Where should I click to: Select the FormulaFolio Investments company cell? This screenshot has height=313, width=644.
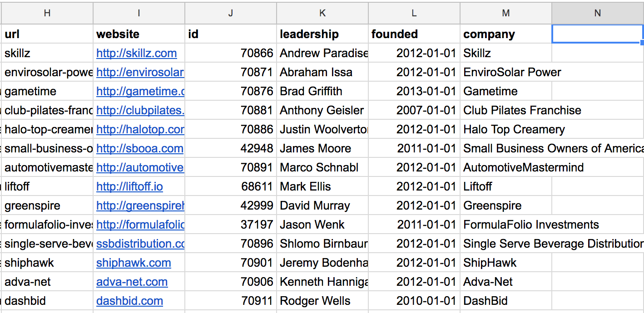pos(506,225)
